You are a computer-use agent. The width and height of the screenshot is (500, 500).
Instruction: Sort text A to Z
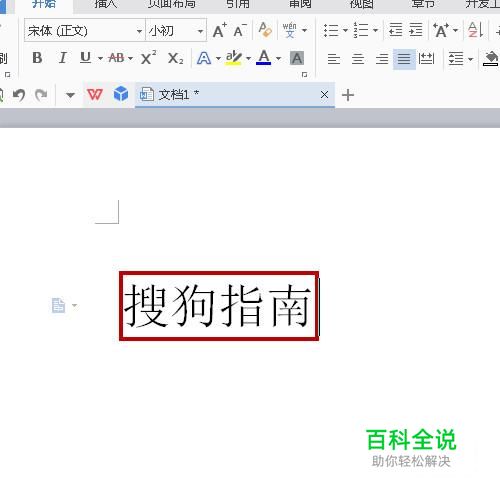[476, 30]
